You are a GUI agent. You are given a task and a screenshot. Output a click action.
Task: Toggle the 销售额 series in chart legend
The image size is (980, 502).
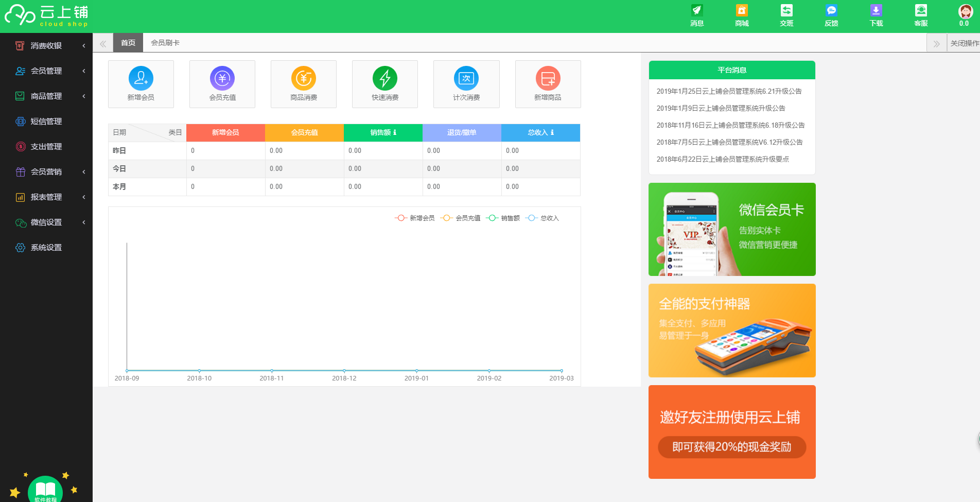point(503,218)
